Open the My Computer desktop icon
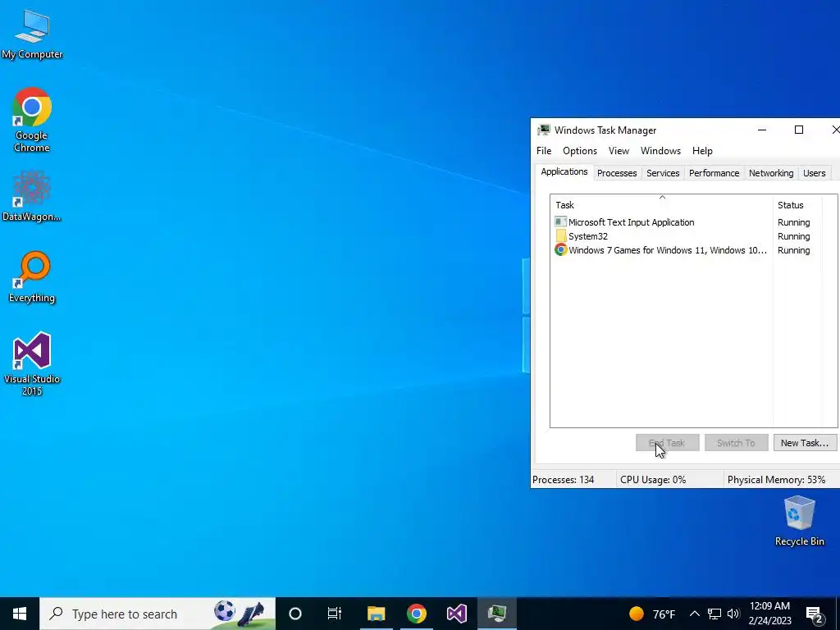The width and height of the screenshot is (840, 630). click(32, 34)
